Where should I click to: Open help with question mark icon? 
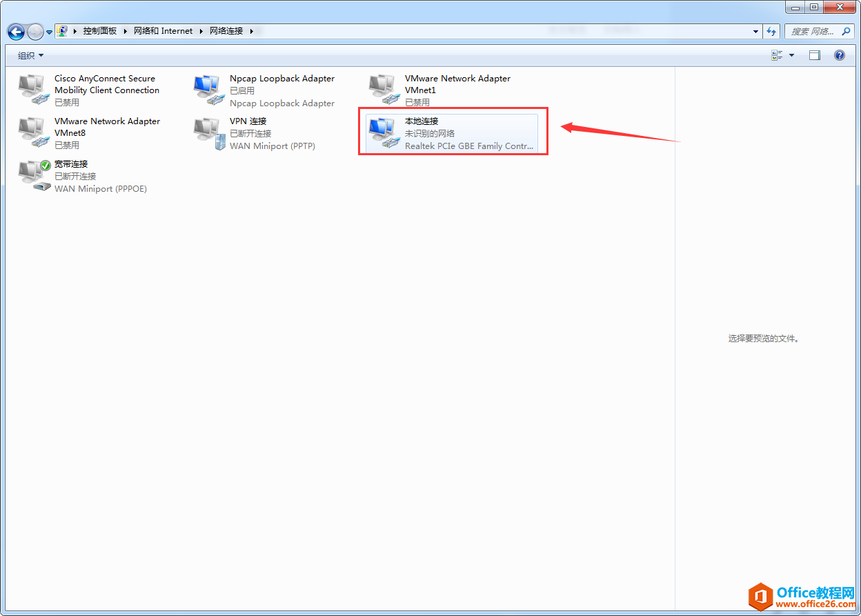pos(840,55)
